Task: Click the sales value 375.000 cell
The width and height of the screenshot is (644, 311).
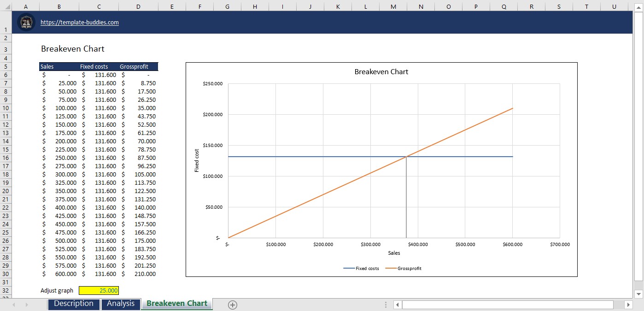Action: click(x=59, y=199)
